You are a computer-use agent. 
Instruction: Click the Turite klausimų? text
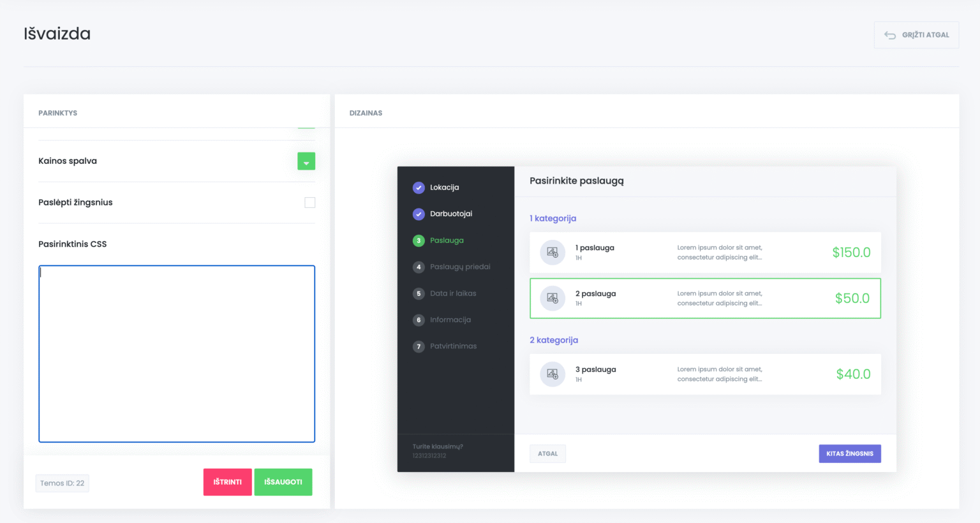click(x=438, y=447)
